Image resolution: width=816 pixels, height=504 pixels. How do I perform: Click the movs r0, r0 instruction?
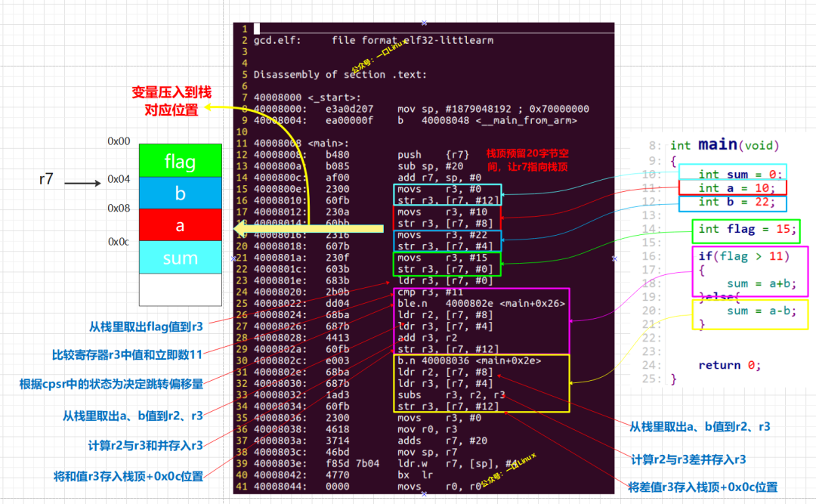439,487
